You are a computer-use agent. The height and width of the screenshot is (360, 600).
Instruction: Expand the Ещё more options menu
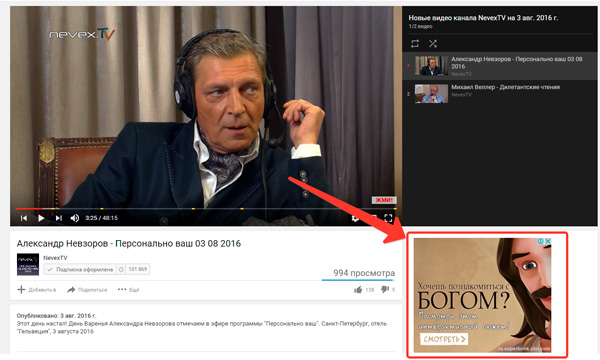[x=129, y=290]
